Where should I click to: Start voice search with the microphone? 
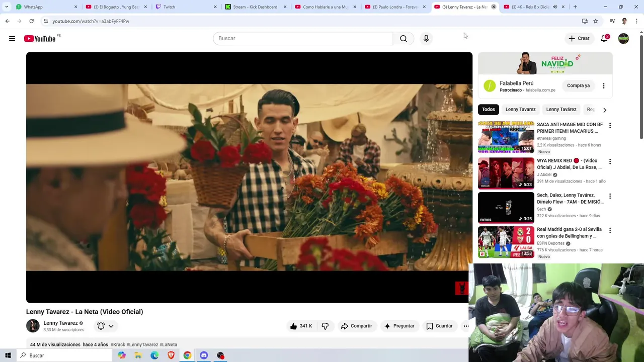tap(426, 38)
